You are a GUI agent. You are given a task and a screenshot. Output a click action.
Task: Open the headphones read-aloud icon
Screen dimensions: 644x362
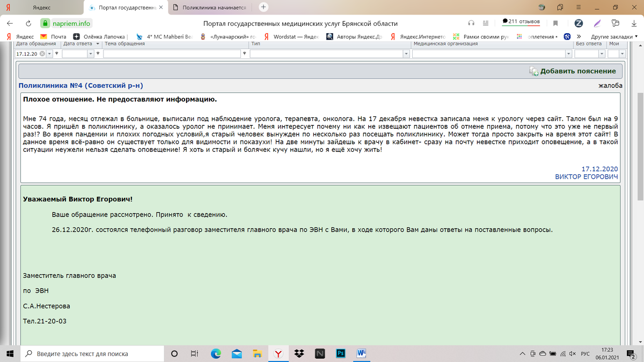(471, 23)
